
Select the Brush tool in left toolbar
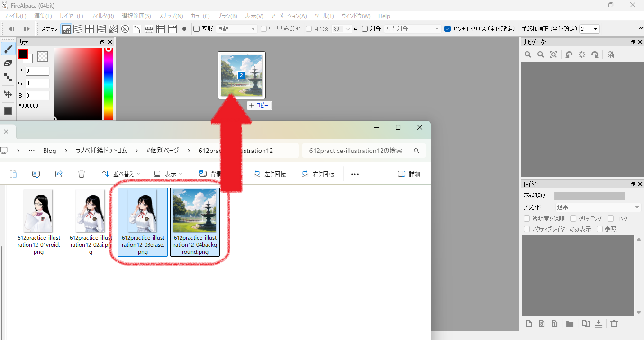8,49
